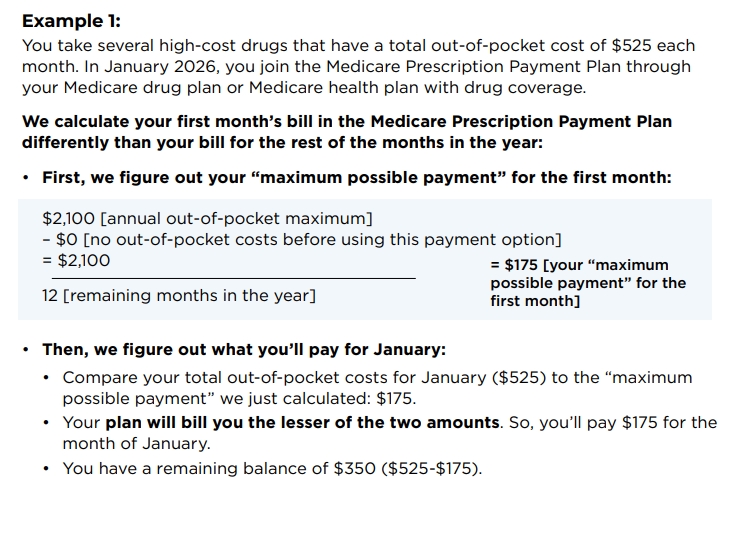Click the "= $2,100" result line
This screenshot has height=539, width=750.
click(x=77, y=261)
